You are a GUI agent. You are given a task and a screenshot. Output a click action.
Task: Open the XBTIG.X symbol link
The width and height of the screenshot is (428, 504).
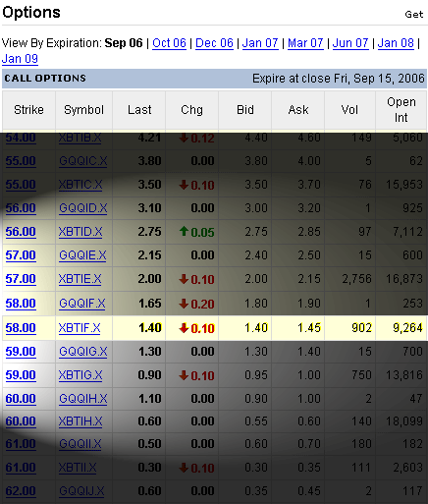(80, 375)
